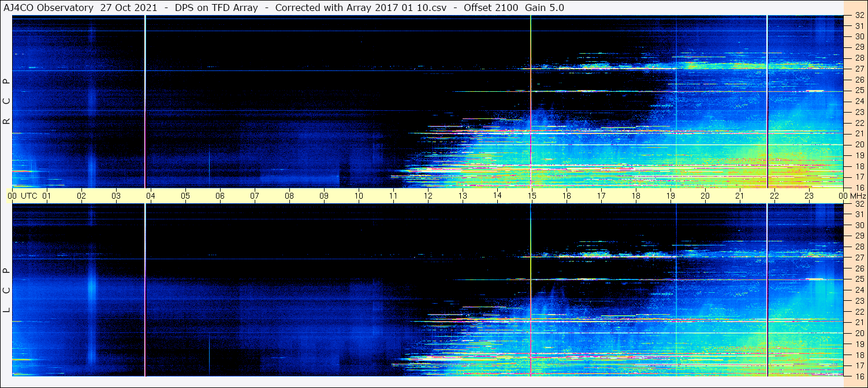Select the 32 MHz label on the RCP scale

click(859, 16)
